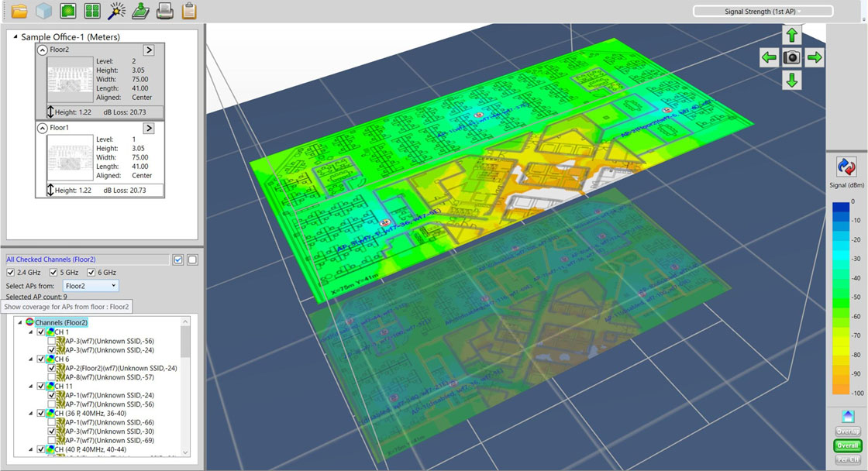Click the magic wand tool icon
The image size is (868, 471).
point(116,11)
